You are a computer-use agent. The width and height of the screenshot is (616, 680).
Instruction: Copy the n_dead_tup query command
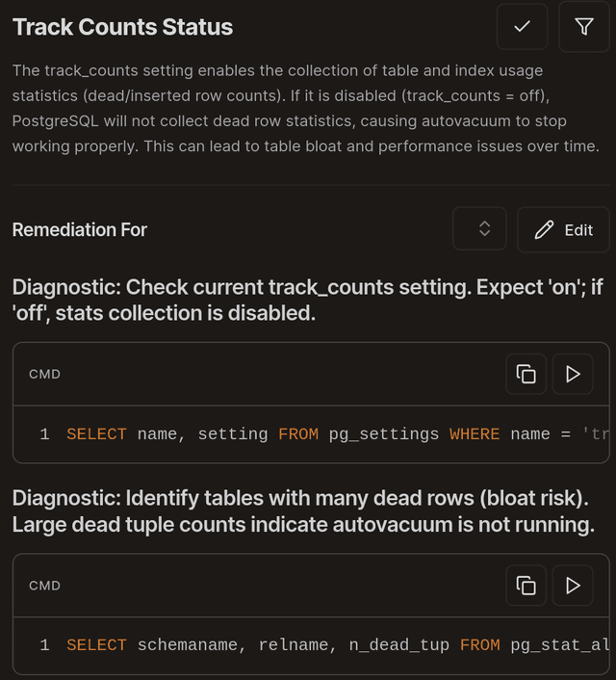pyautogui.click(x=526, y=586)
